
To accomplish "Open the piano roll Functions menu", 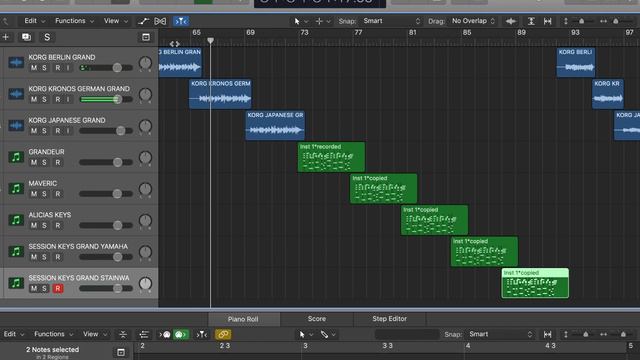I will point(53,334).
